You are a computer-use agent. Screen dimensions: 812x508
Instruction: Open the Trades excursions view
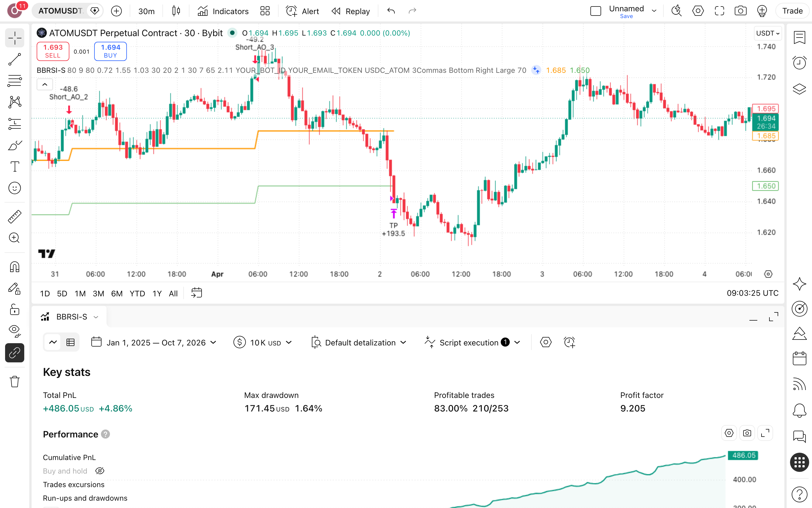[74, 485]
